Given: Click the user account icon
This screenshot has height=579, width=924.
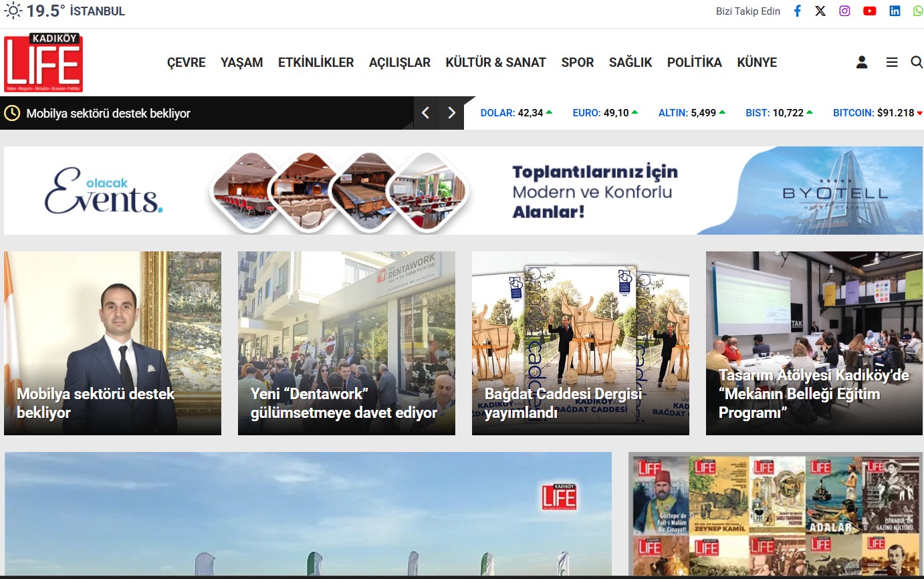Looking at the screenshot, I should [862, 62].
